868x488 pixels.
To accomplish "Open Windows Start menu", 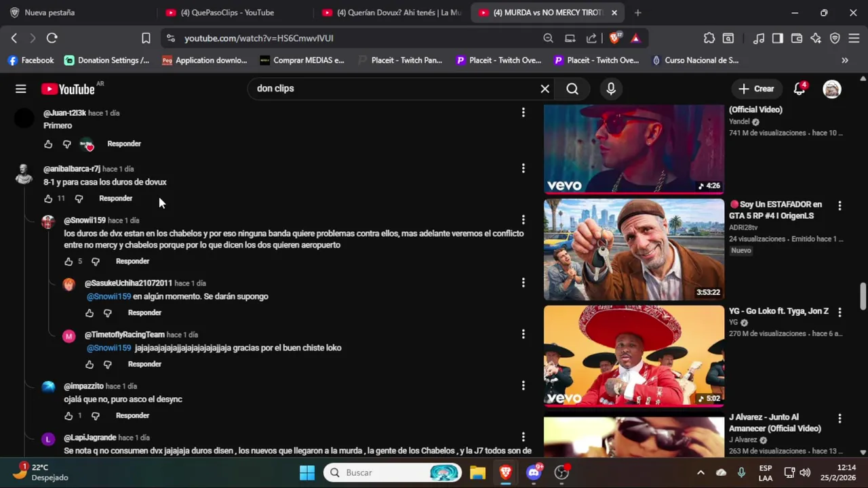I will point(307,472).
